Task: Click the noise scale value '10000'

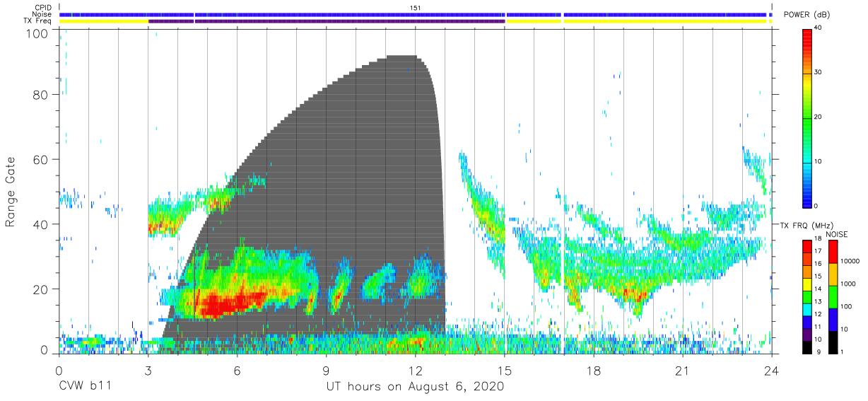Action: (x=850, y=262)
